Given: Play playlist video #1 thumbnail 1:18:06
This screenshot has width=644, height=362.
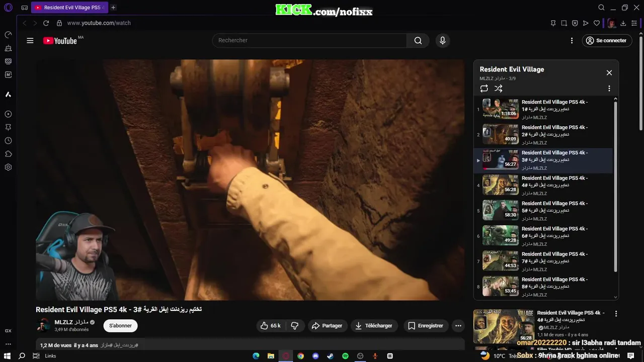Looking at the screenshot, I should [x=501, y=109].
